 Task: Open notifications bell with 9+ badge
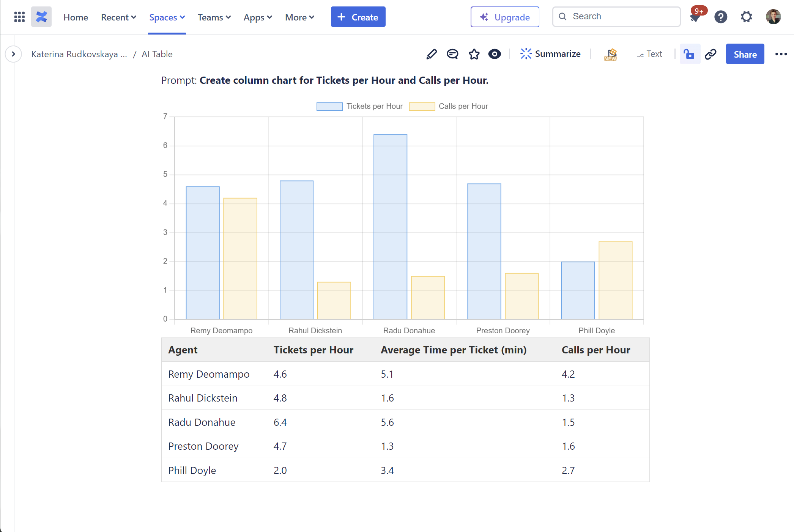pyautogui.click(x=695, y=17)
